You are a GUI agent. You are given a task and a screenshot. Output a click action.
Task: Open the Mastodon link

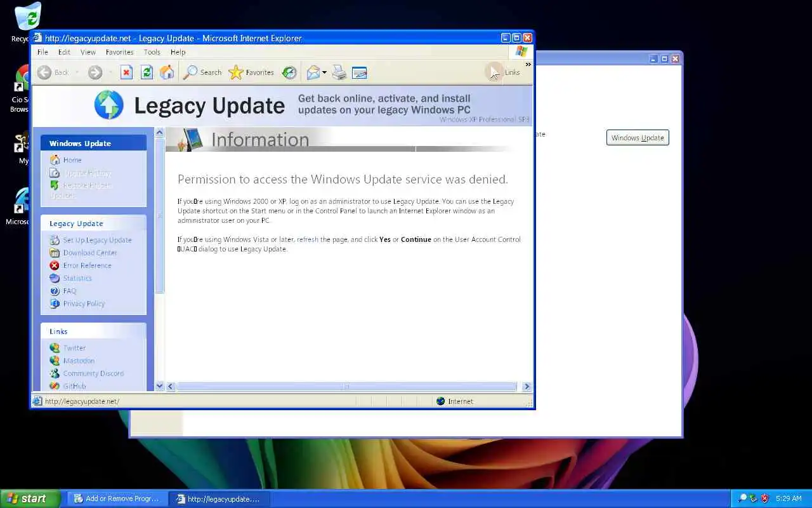[79, 361]
